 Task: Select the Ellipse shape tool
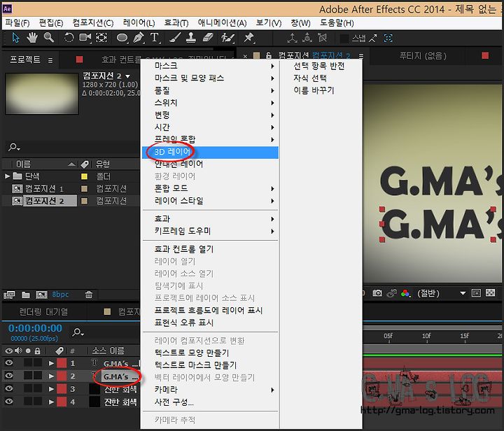coord(122,38)
